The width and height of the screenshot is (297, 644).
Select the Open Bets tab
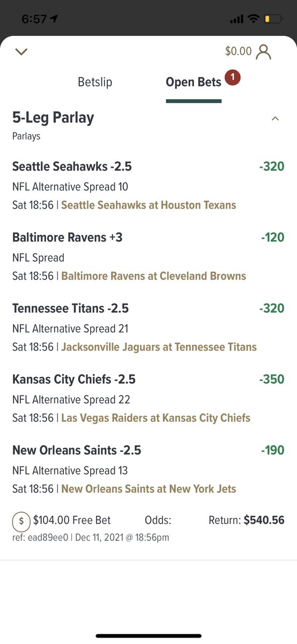click(194, 82)
